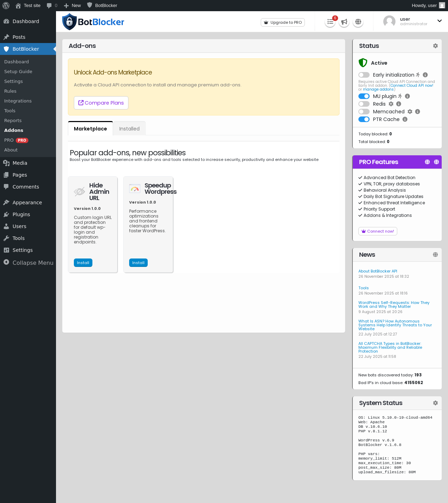Click the globe icon in News header
The image size is (448, 503).
coord(435,255)
